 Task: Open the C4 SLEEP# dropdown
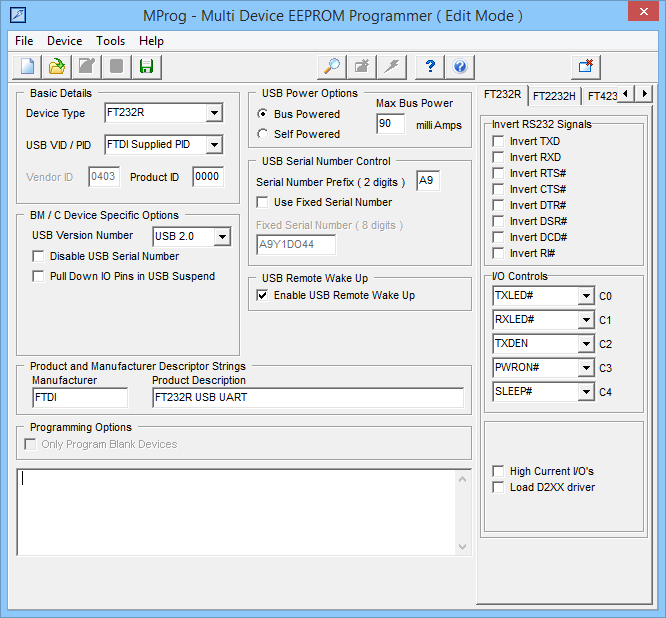pyautogui.click(x=586, y=392)
